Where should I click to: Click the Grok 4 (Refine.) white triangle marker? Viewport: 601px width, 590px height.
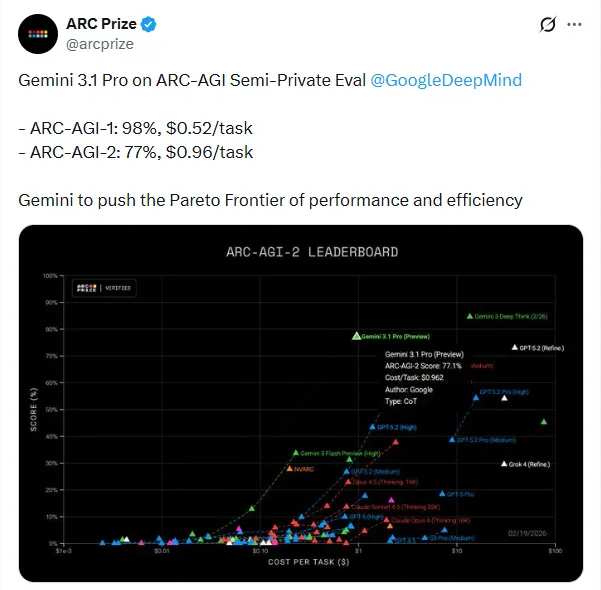[x=504, y=463]
